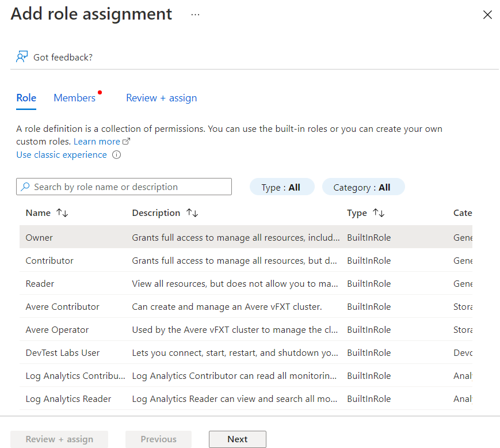This screenshot has width=500, height=448.
Task: Close the Add role assignment pane
Action: 487,15
